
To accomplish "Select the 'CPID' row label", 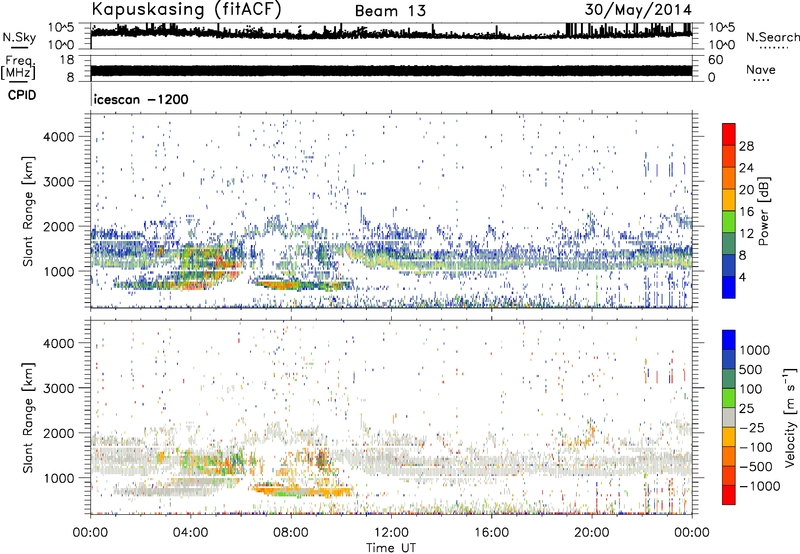I will (x=22, y=95).
